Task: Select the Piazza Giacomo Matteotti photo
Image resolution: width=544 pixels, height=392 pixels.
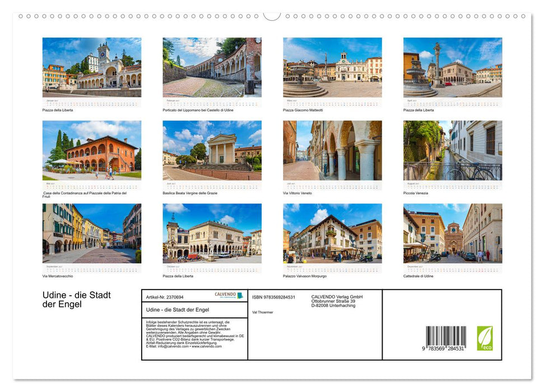Action: [332, 67]
